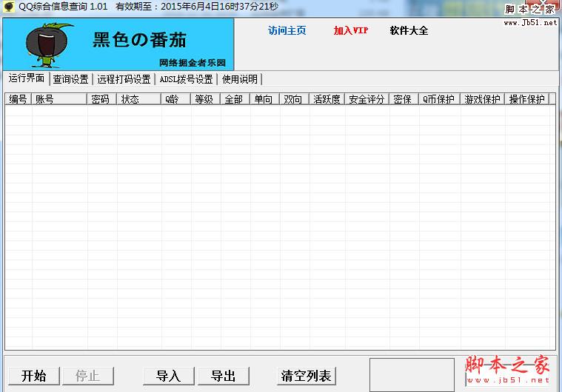The width and height of the screenshot is (562, 392).
Task: Click the 等级 column header
Action: [205, 99]
